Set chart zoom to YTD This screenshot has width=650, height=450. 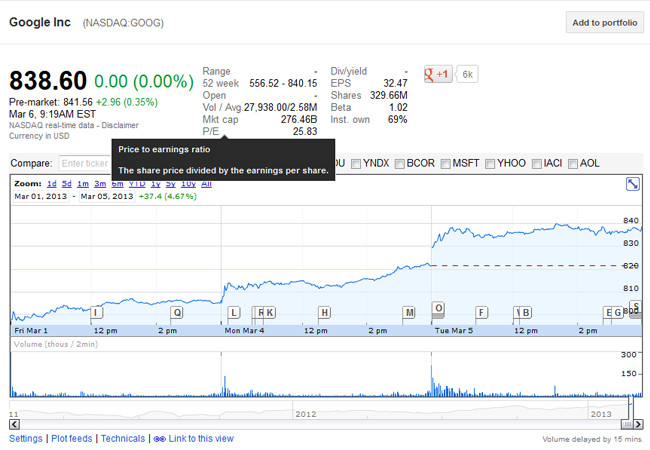click(x=137, y=184)
